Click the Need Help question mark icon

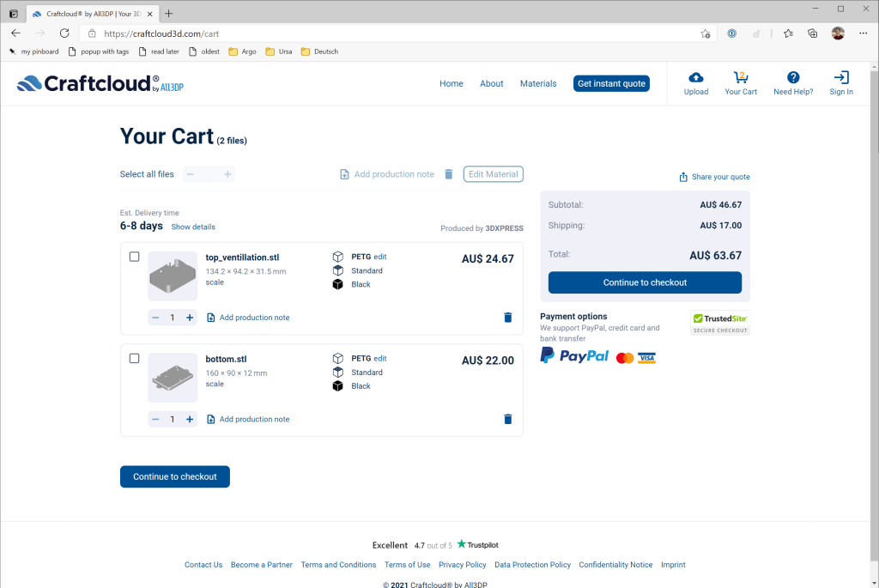click(791, 76)
